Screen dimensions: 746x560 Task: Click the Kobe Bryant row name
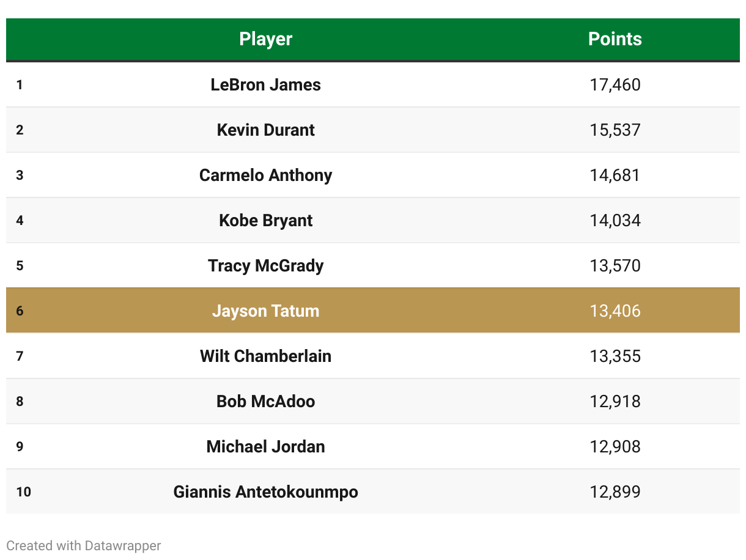[265, 220]
